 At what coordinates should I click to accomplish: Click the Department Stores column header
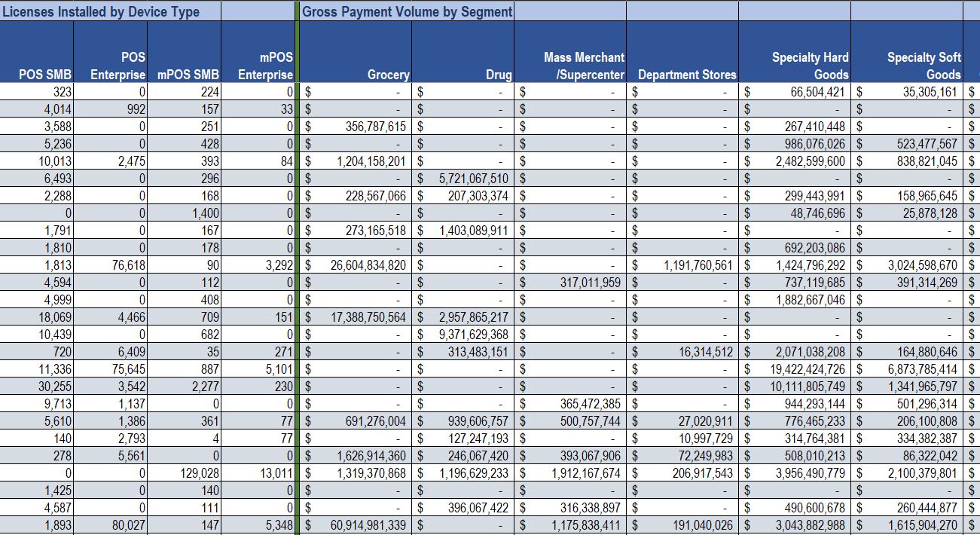686,74
